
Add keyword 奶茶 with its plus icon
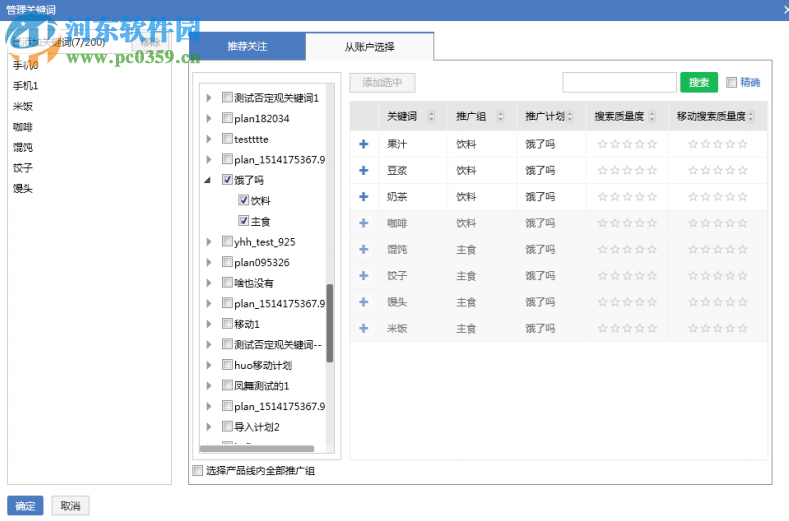point(363,196)
